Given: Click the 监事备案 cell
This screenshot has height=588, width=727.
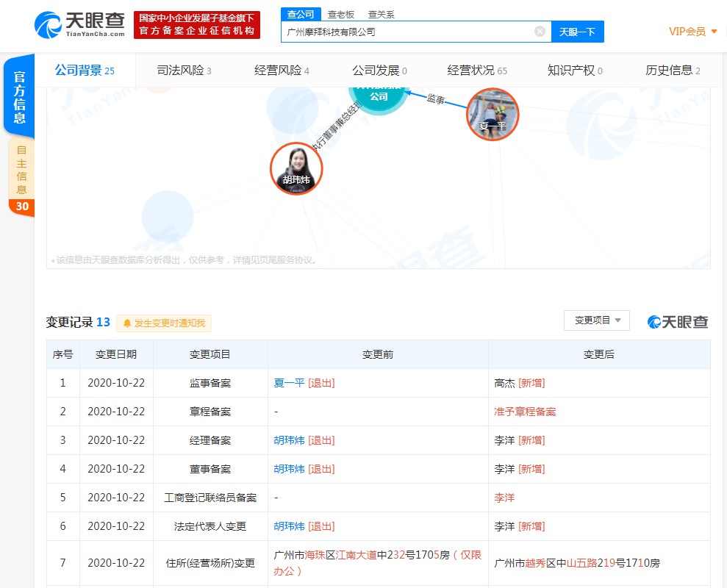Looking at the screenshot, I should tap(210, 383).
